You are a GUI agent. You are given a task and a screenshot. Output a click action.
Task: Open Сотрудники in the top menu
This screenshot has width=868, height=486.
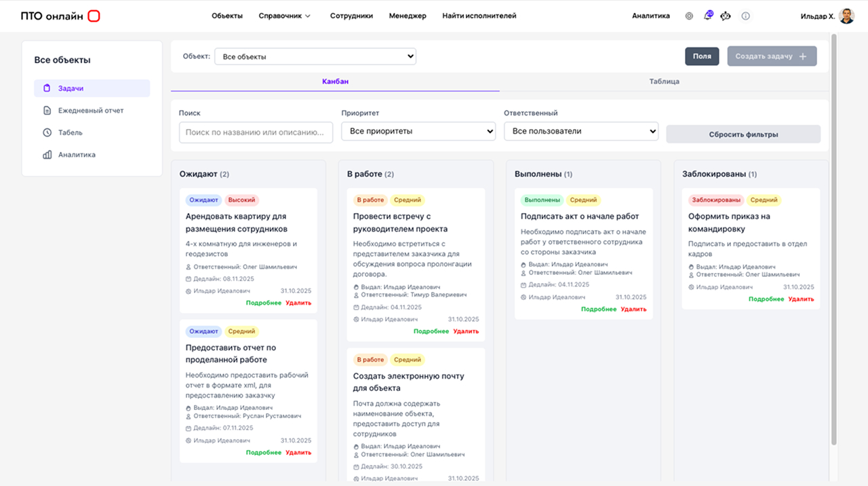click(351, 16)
